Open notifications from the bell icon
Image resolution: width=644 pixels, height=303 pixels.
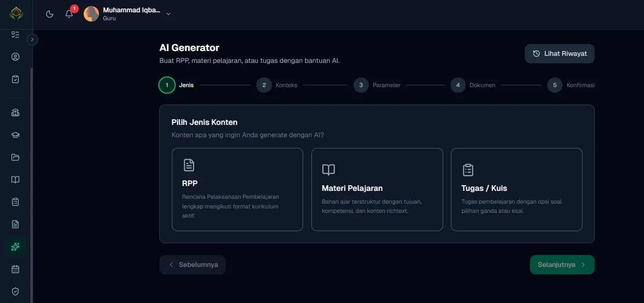tap(69, 14)
